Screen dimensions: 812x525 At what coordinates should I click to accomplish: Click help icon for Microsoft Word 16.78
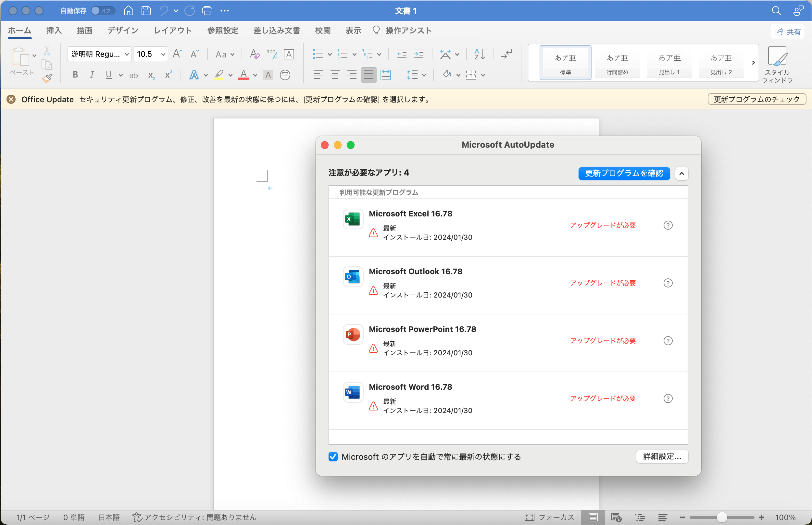[668, 398]
